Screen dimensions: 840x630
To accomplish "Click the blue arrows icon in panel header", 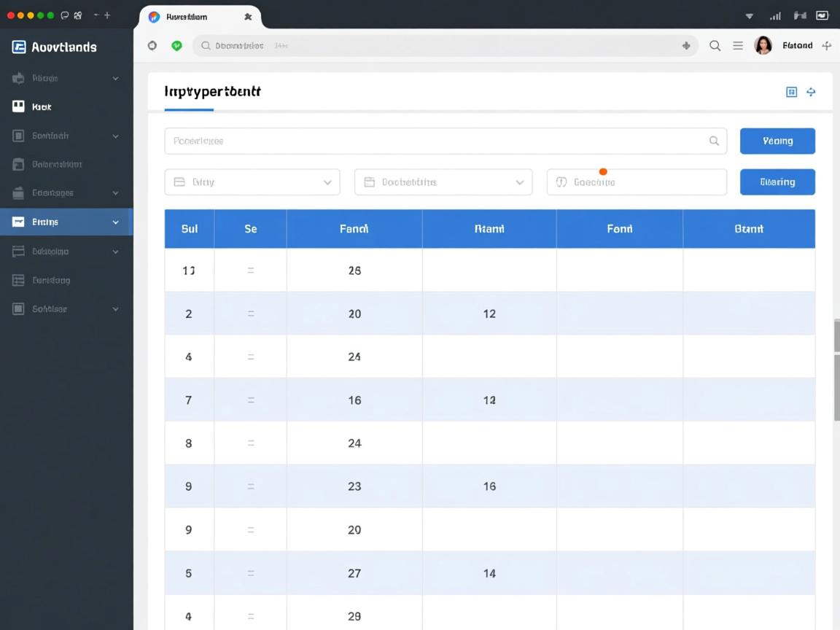I will tap(811, 92).
